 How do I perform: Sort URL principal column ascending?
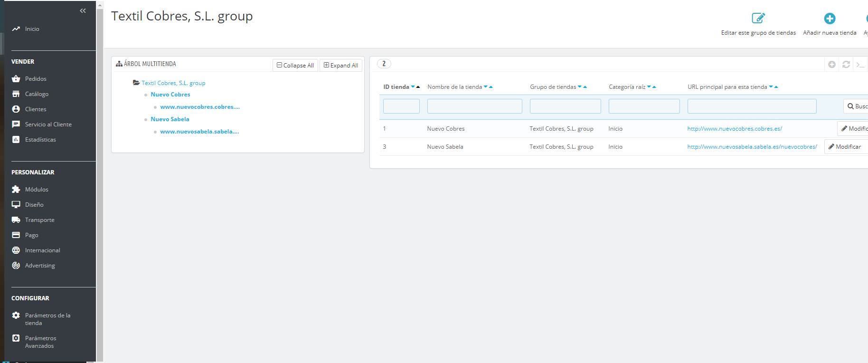tap(776, 87)
